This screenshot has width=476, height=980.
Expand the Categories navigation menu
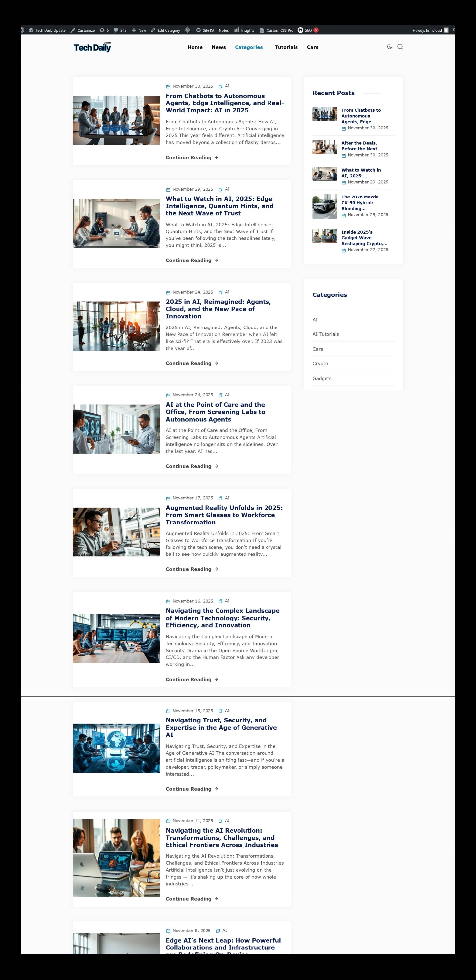point(249,47)
